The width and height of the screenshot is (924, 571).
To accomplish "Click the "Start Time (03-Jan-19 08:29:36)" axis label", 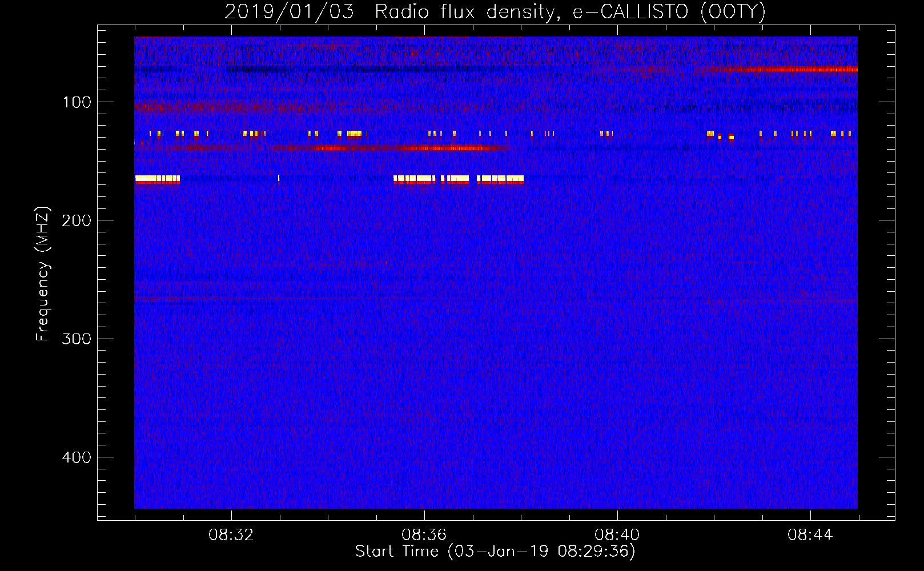I will click(495, 552).
